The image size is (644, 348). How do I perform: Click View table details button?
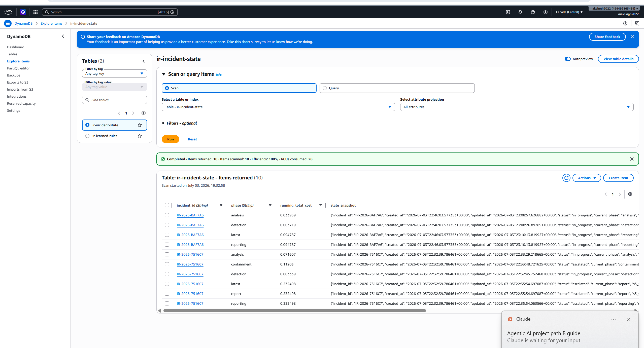pos(618,59)
